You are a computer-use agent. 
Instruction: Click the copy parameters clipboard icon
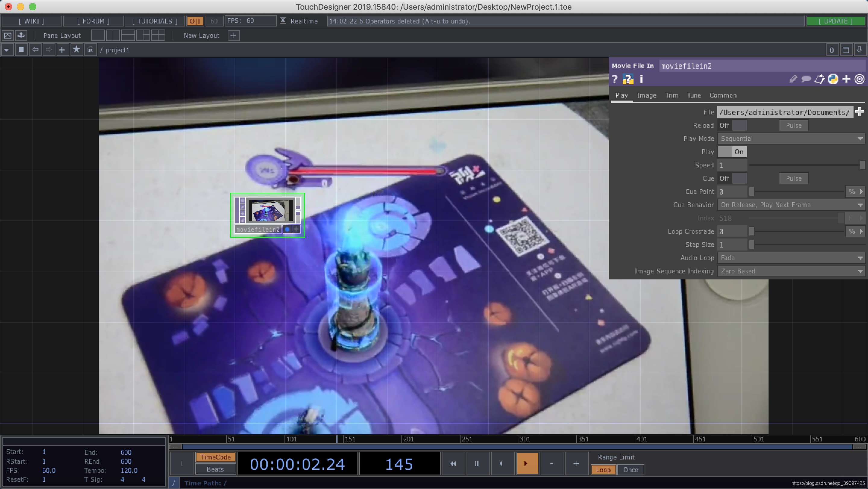point(819,79)
